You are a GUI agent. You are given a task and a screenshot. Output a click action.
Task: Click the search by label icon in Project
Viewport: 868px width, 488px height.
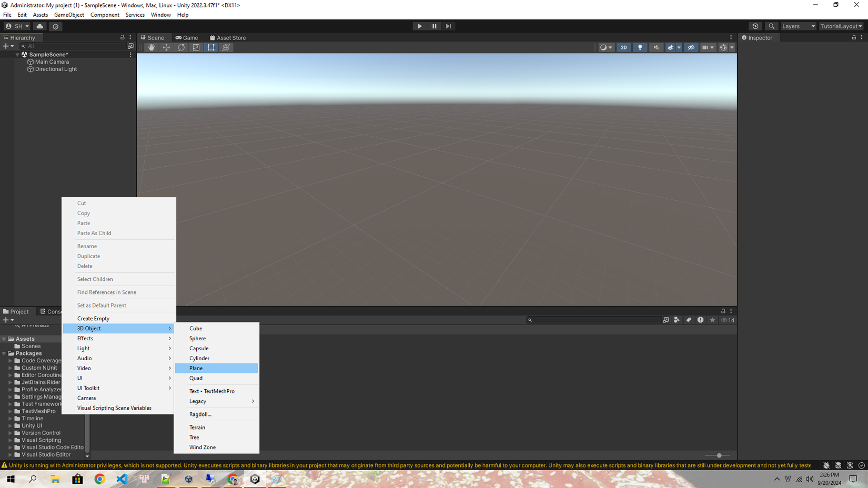[x=689, y=320]
